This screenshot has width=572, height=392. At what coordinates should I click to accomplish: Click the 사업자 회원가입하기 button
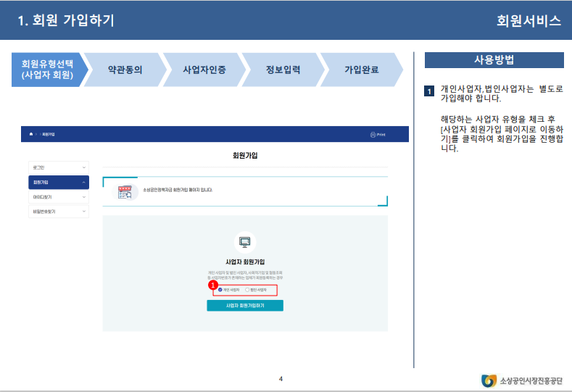click(x=245, y=306)
